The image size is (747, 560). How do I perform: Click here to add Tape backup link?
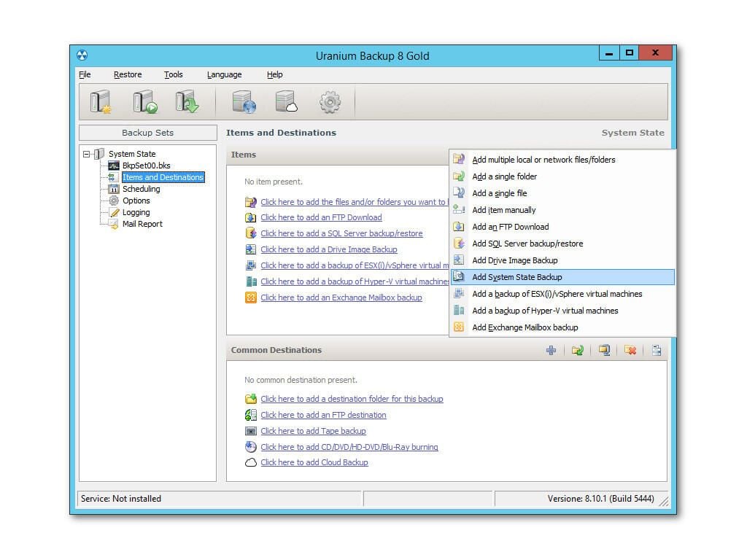(313, 431)
